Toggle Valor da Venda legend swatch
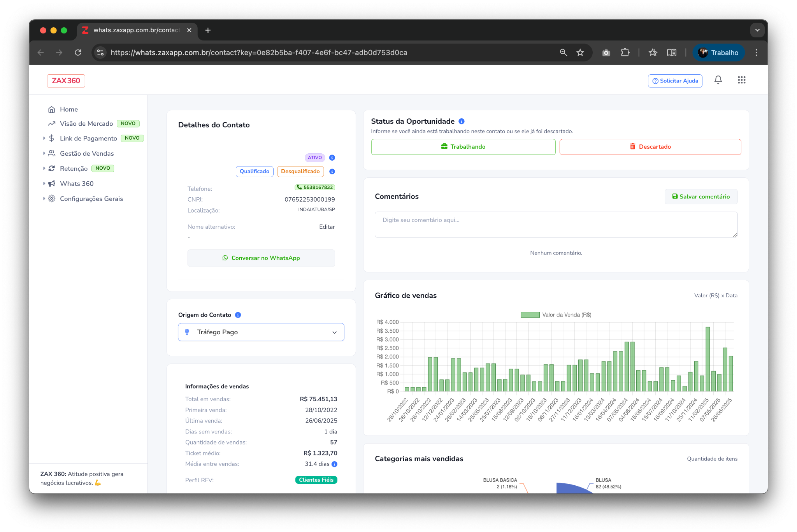797x532 pixels. coord(530,315)
